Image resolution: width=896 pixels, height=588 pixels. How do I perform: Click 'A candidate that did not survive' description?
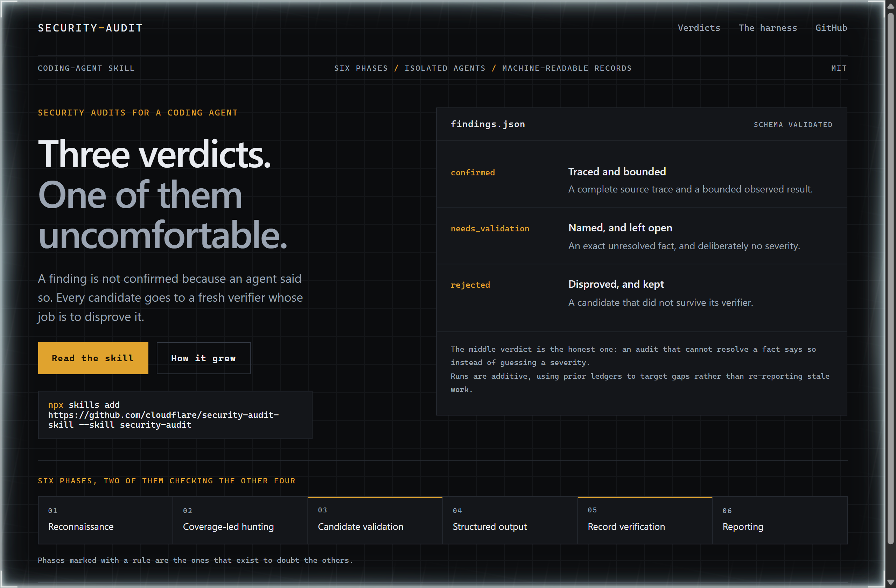click(661, 302)
